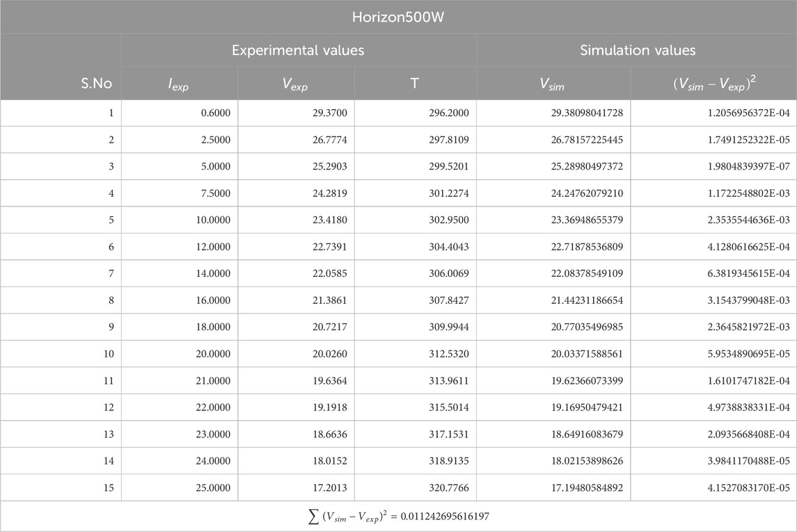The image size is (797, 532).
Task: Click voltage value 21.3861
Action: (330, 300)
